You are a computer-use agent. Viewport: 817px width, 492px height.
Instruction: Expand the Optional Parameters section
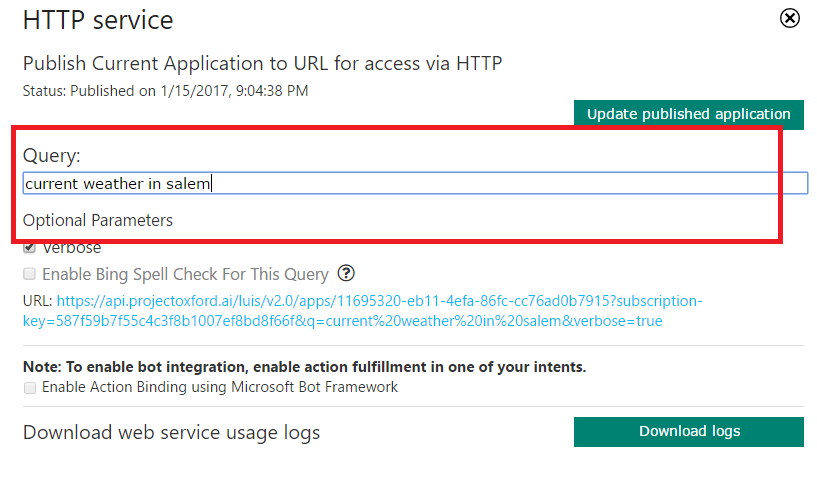[x=98, y=220]
